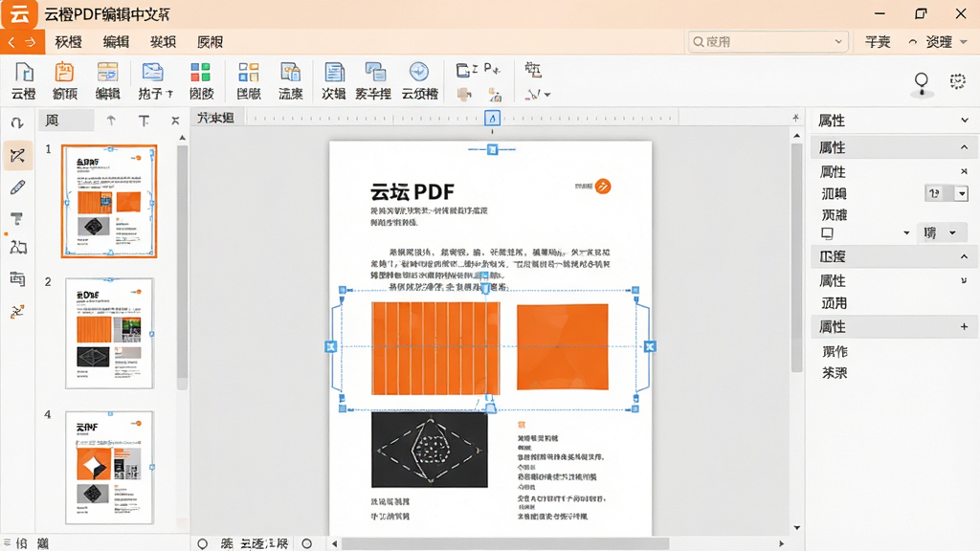Click inside the search input field
Viewport: 980px width, 551px height.
tap(767, 42)
